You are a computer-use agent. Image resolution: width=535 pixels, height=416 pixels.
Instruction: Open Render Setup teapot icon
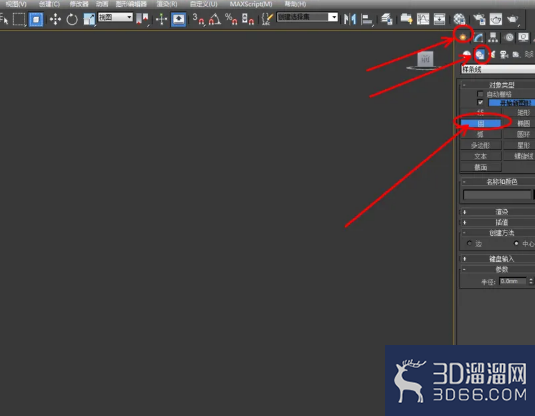(x=479, y=19)
